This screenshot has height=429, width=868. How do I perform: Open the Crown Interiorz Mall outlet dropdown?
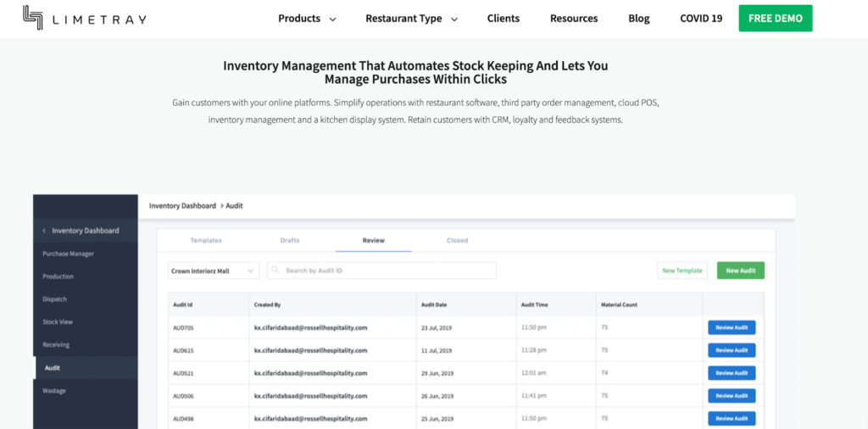[x=214, y=270]
